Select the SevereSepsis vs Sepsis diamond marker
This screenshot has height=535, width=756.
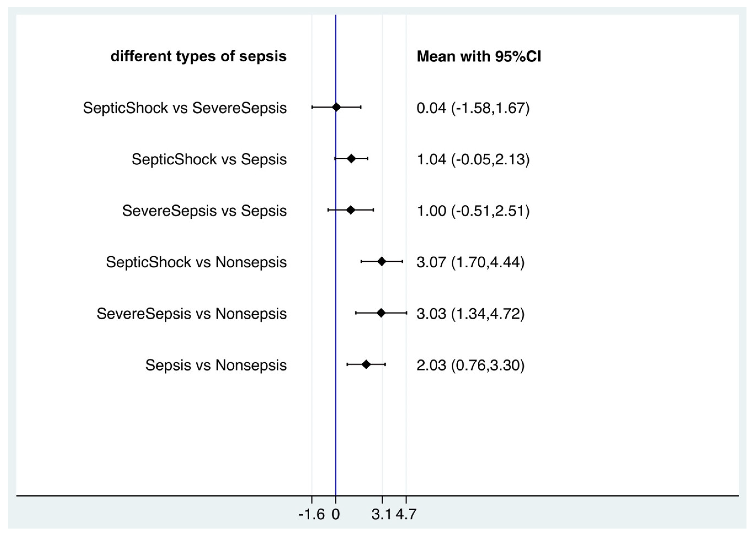351,210
